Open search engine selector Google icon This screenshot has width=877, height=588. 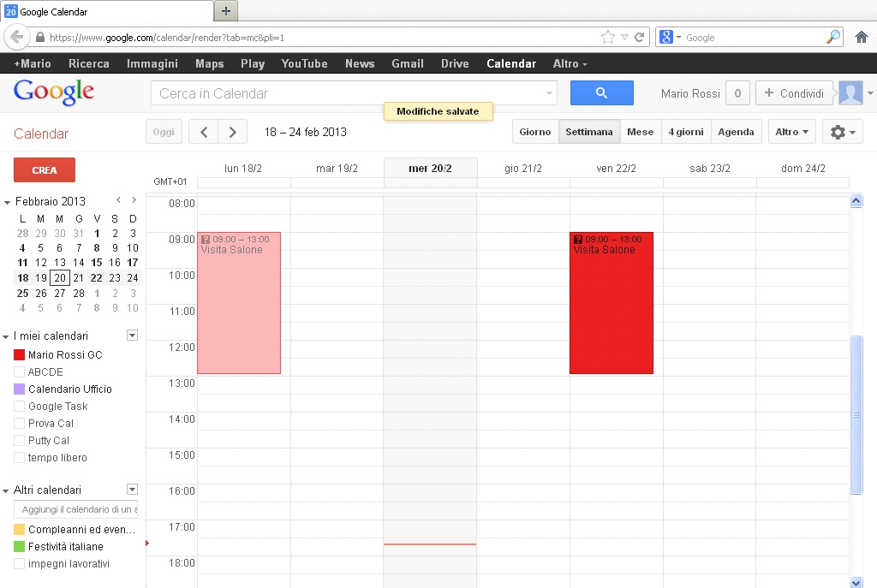666,38
